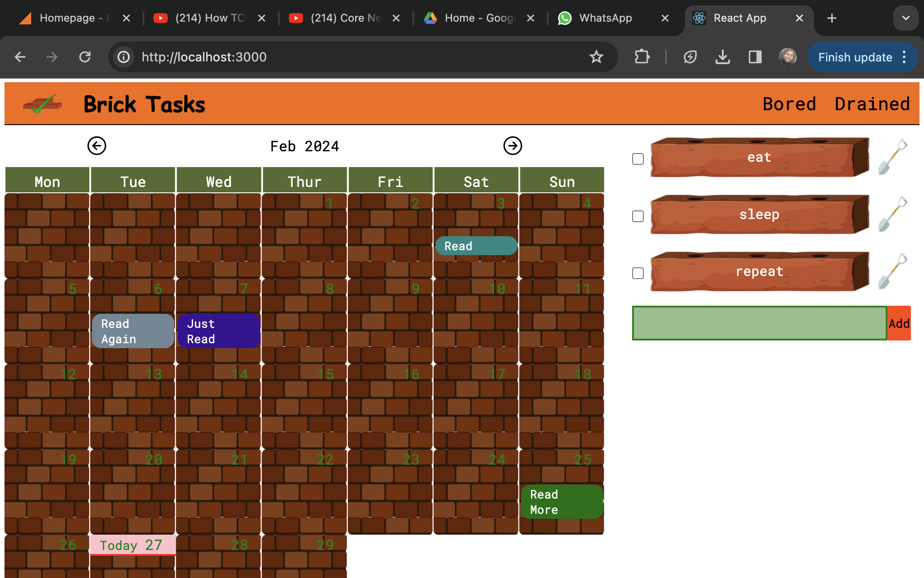924x578 pixels.
Task: Check the eat task checkbox
Action: click(x=638, y=159)
